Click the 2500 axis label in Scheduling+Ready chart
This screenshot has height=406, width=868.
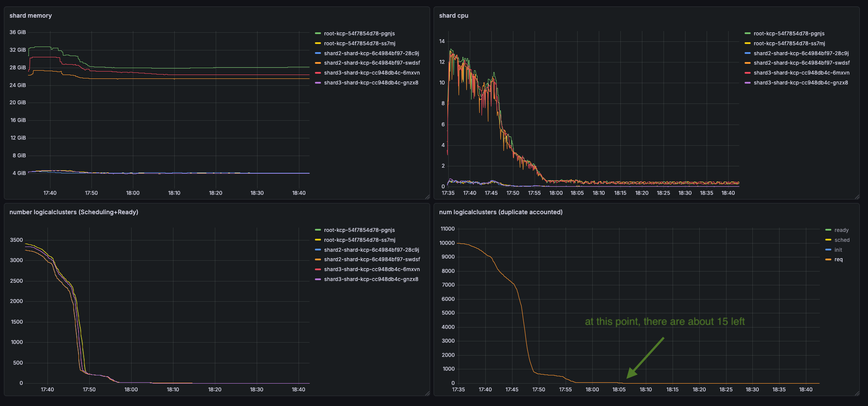pos(16,281)
